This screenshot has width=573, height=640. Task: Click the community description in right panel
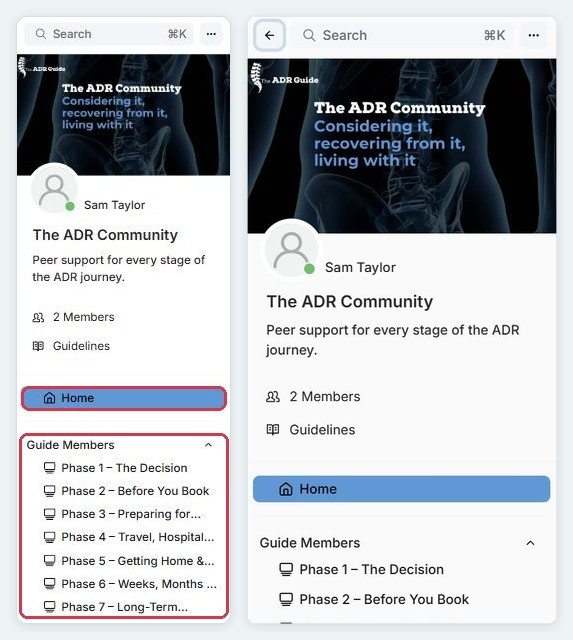click(393, 340)
